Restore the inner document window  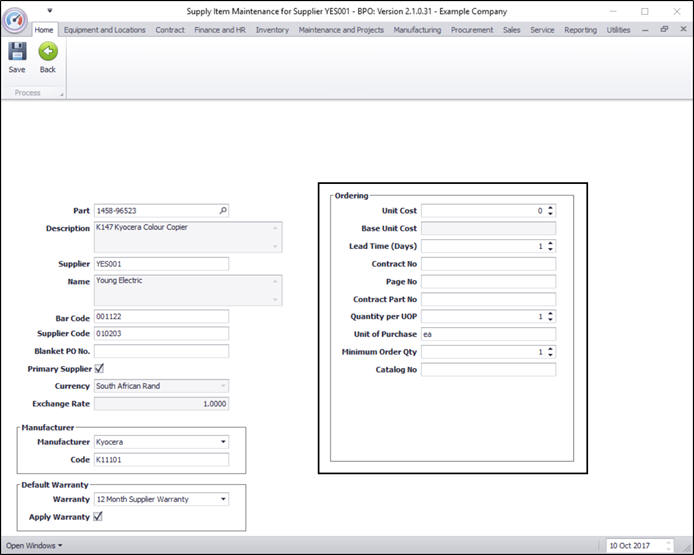coord(664,29)
